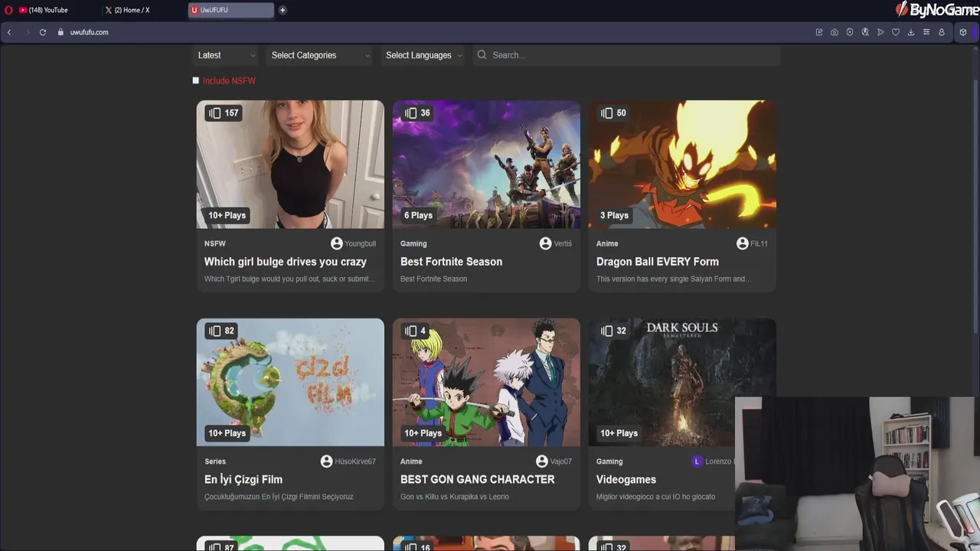The image size is (980, 551).
Task: Open the pinboard edit icon in address bar
Action: [819, 32]
